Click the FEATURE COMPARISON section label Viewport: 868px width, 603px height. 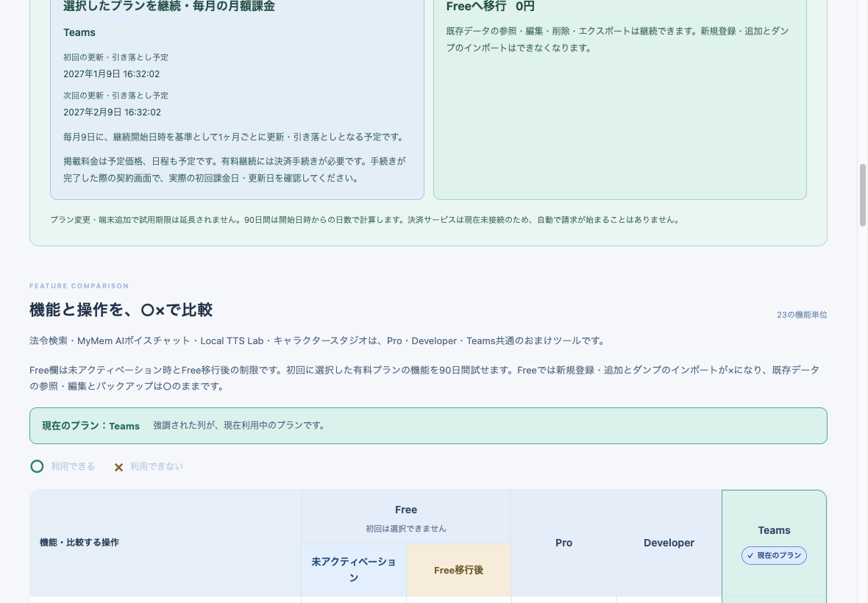[x=79, y=286]
